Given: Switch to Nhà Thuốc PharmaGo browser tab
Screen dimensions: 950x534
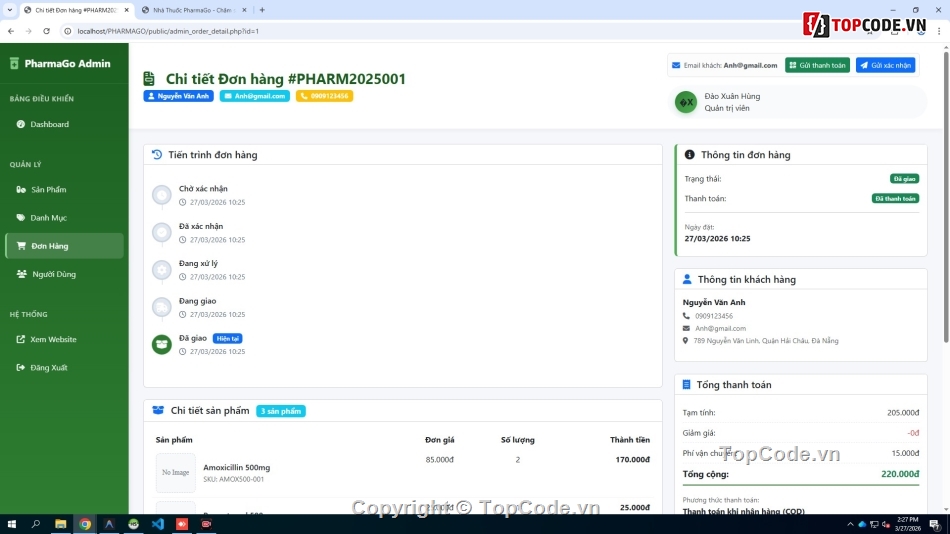Looking at the screenshot, I should tap(194, 10).
